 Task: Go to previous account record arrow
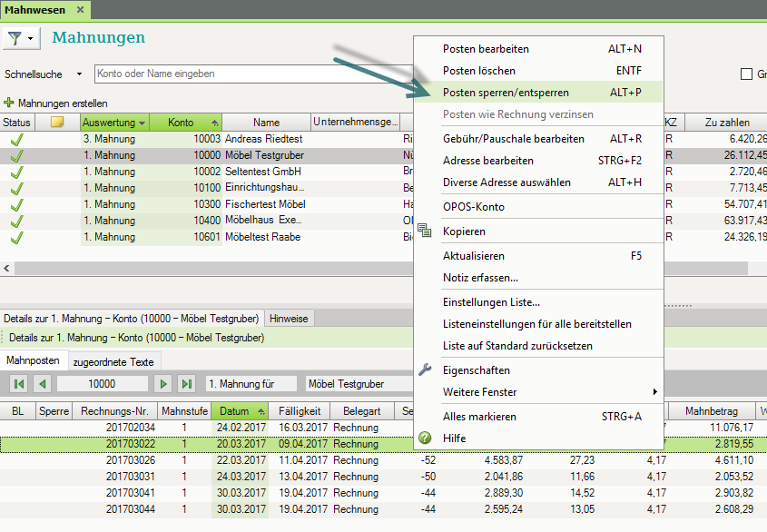click(43, 384)
